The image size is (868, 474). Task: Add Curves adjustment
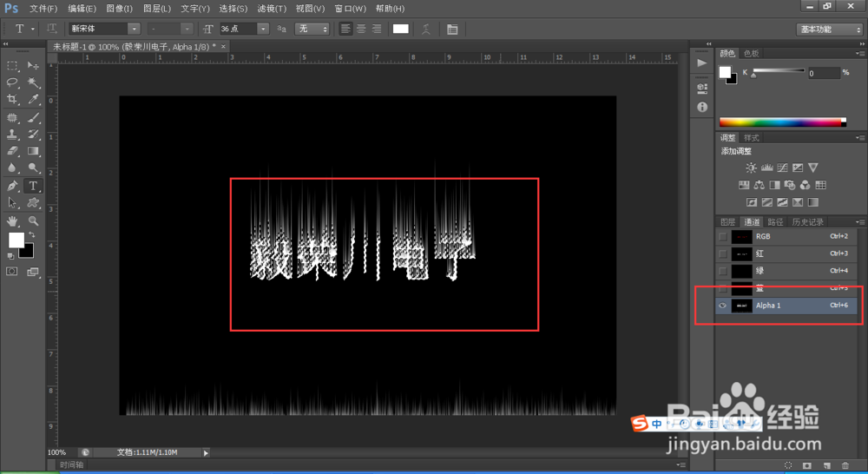tap(782, 168)
